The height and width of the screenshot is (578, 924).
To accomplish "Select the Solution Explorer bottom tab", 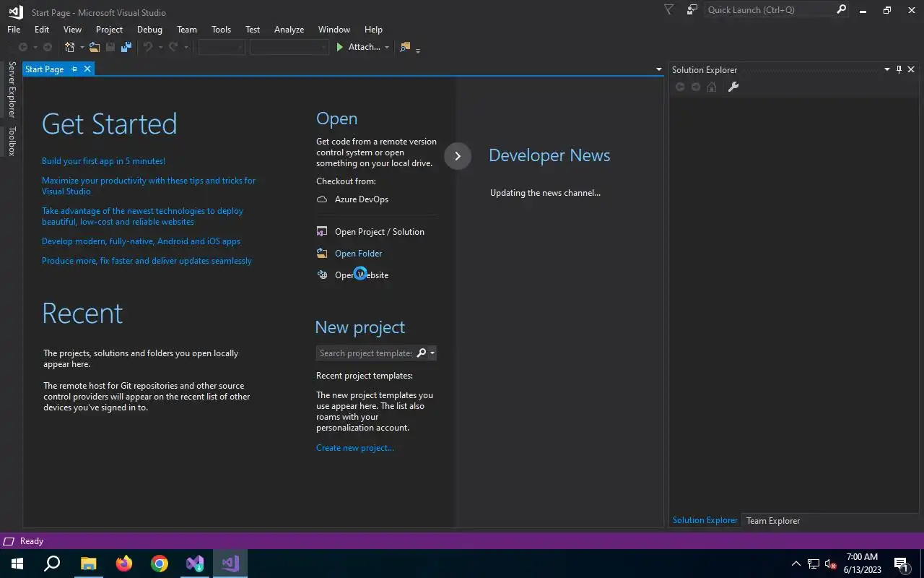I will (705, 520).
